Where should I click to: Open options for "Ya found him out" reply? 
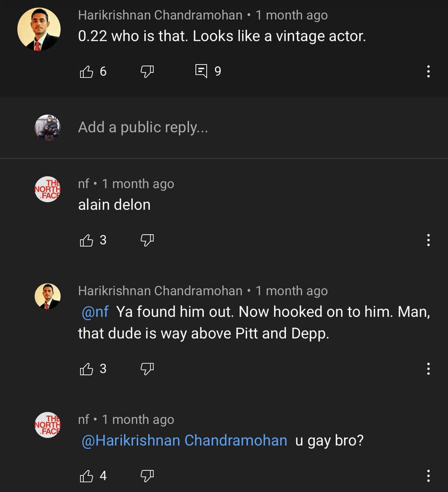click(x=428, y=369)
